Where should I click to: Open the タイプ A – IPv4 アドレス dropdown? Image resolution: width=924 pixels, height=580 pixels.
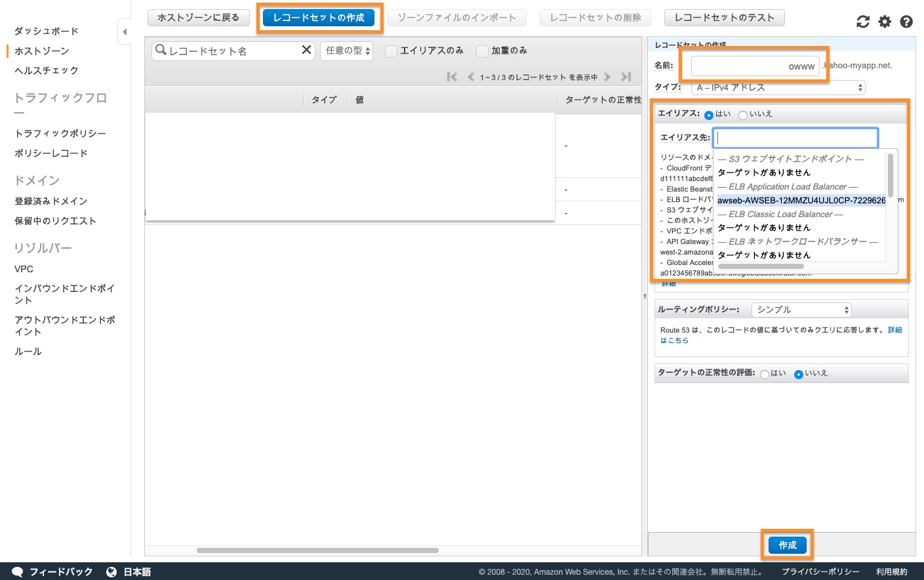778,87
